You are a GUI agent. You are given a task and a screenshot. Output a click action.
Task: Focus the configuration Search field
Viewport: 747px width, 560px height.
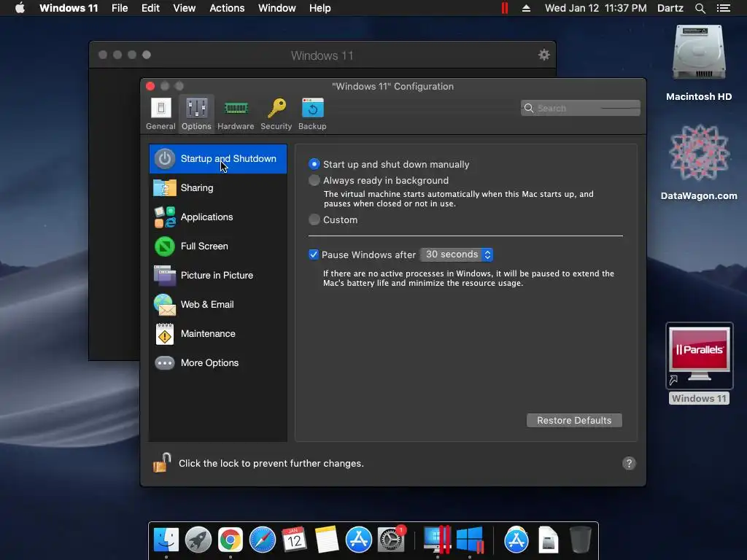[580, 108]
